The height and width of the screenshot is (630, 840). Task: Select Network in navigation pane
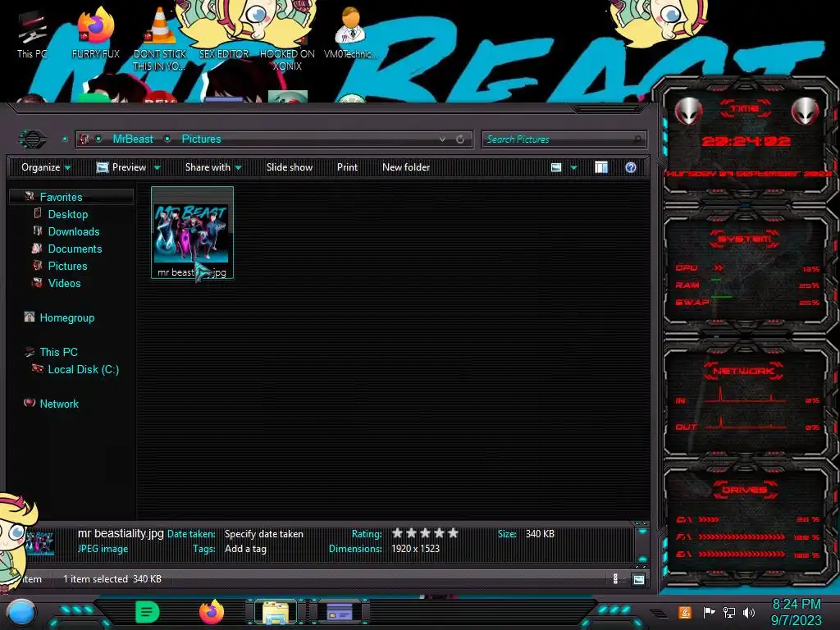pos(59,404)
